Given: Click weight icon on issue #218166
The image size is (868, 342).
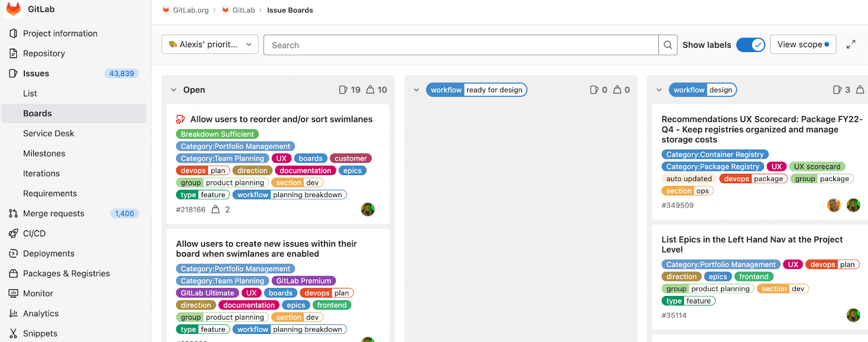Looking at the screenshot, I should (215, 209).
